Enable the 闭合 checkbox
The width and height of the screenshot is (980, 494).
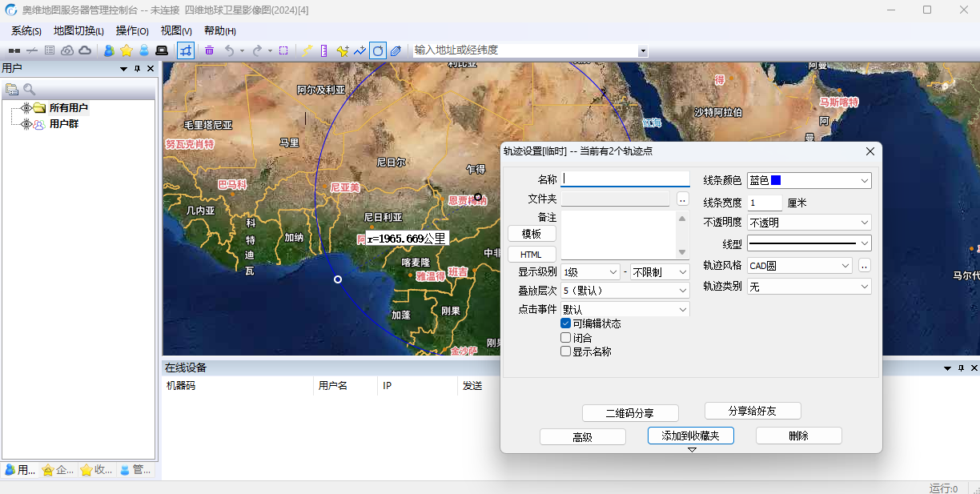(x=566, y=338)
